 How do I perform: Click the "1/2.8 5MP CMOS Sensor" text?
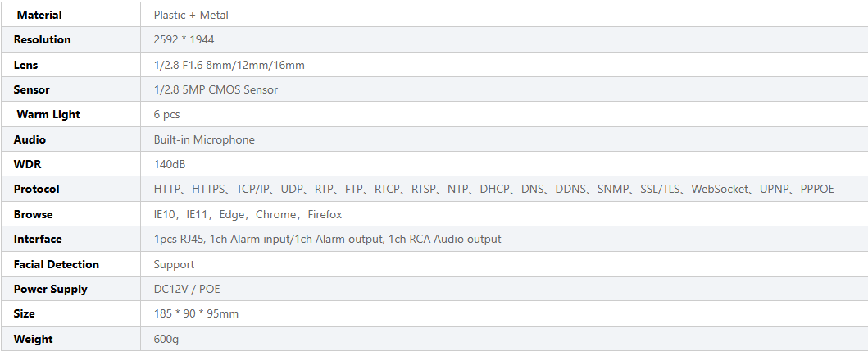pos(216,89)
